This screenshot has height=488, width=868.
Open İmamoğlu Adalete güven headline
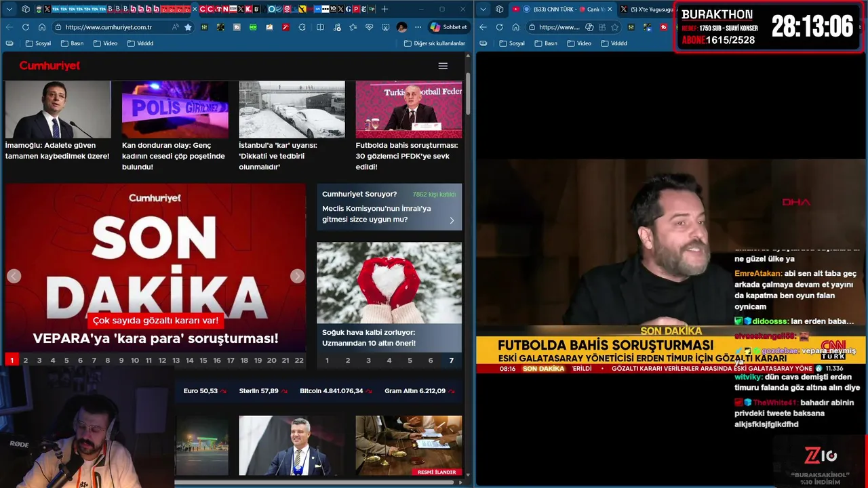pos(57,150)
